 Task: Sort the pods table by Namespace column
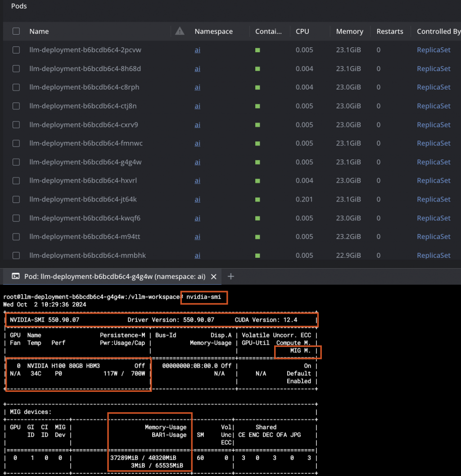[x=213, y=31]
